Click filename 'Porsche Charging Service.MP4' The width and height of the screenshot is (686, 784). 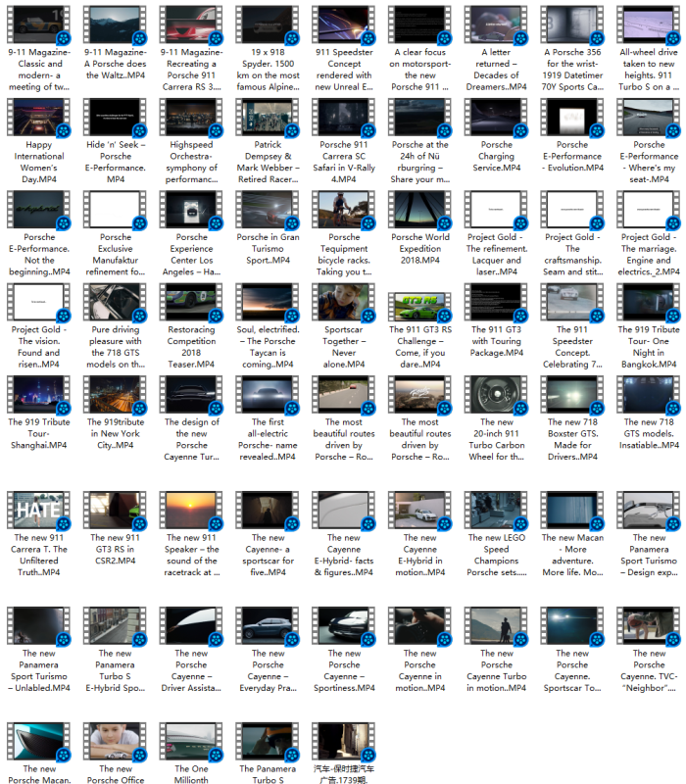496,156
